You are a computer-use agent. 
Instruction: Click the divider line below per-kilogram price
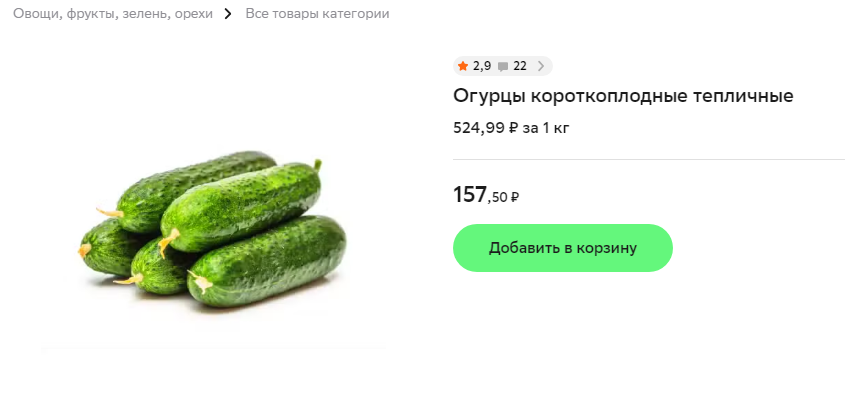point(648,159)
